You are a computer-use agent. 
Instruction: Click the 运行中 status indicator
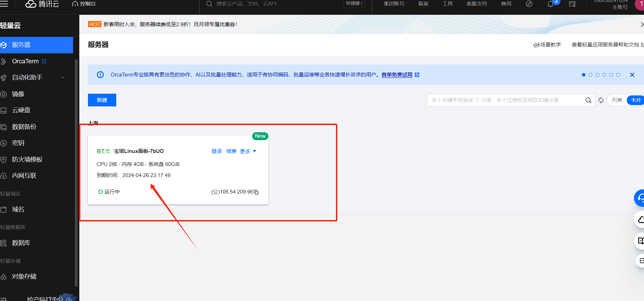click(109, 192)
